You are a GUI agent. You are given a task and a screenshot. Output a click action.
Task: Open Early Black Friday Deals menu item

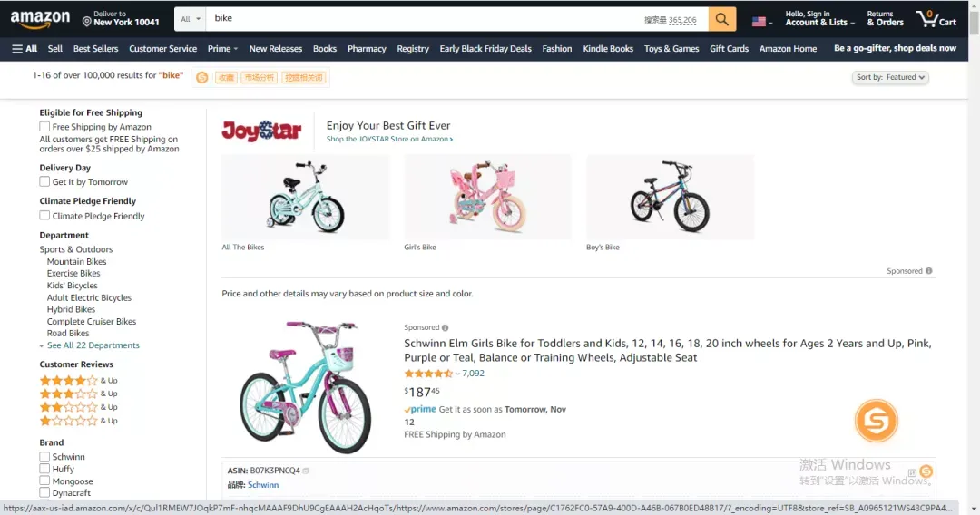485,49
